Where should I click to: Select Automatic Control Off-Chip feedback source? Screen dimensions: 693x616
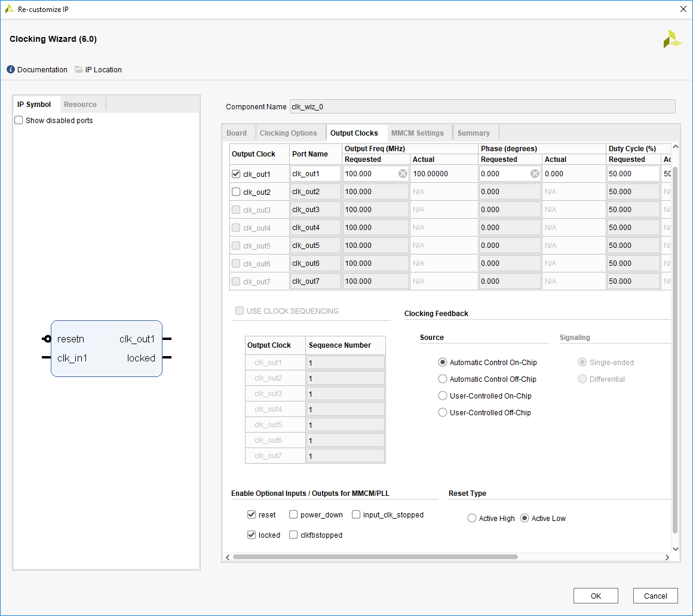443,379
